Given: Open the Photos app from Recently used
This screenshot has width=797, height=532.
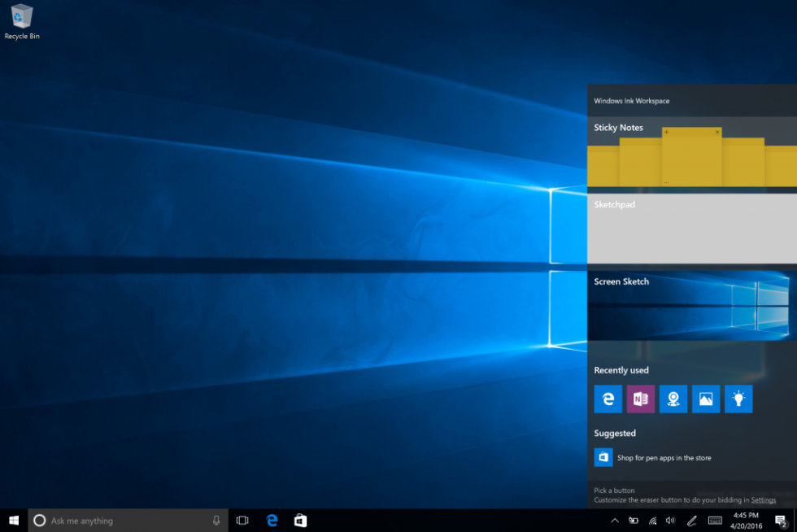Looking at the screenshot, I should coord(705,399).
